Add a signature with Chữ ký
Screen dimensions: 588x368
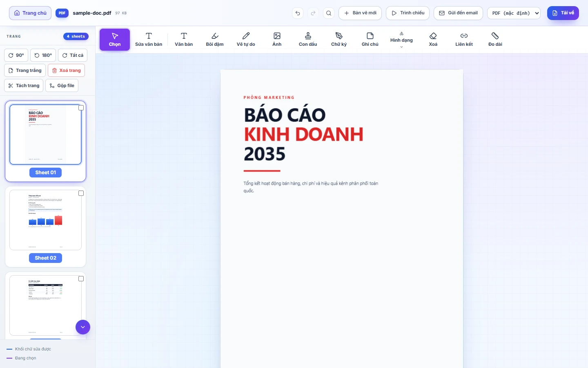(x=339, y=40)
